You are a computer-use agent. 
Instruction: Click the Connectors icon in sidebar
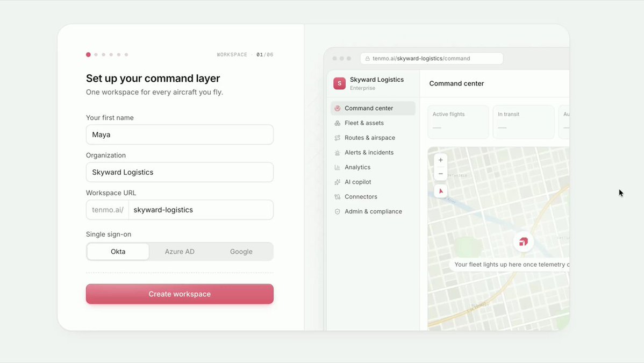[x=337, y=197]
